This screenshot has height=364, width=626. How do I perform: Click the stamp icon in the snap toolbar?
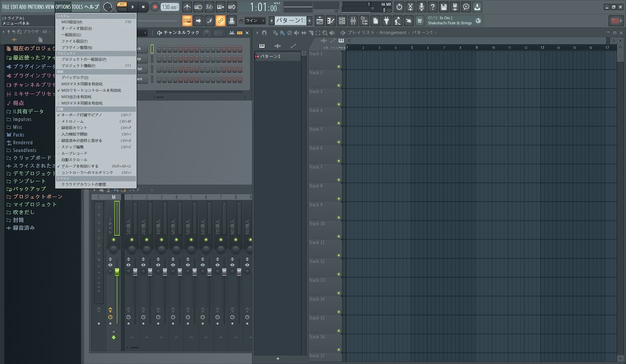coord(231,21)
